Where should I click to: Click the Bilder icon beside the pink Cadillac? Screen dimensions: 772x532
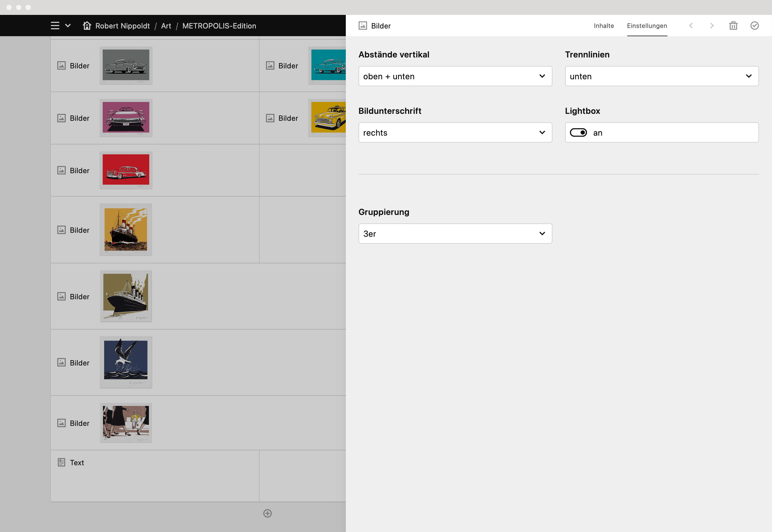tap(61, 118)
